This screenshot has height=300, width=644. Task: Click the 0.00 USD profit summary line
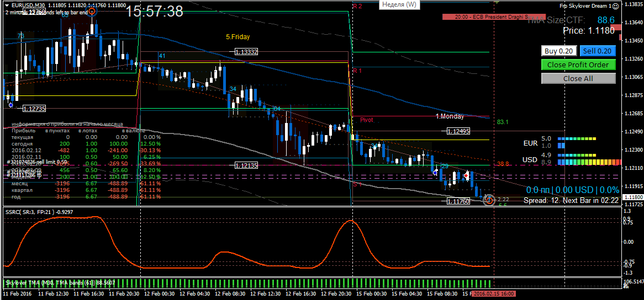[573, 190]
